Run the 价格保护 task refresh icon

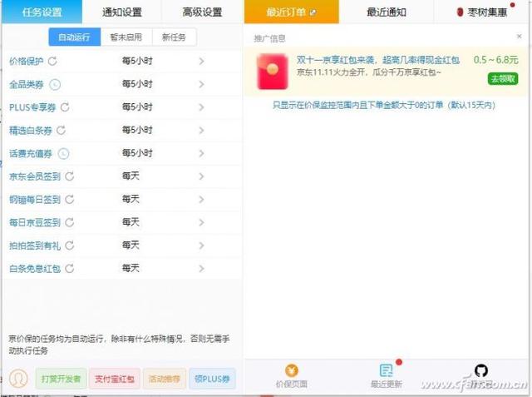52,61
